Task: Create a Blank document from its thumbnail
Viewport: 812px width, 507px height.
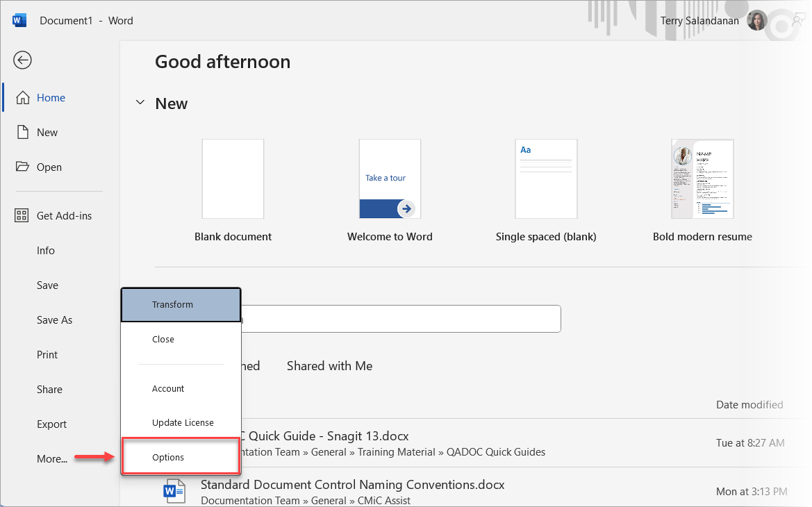Action: 233,178
